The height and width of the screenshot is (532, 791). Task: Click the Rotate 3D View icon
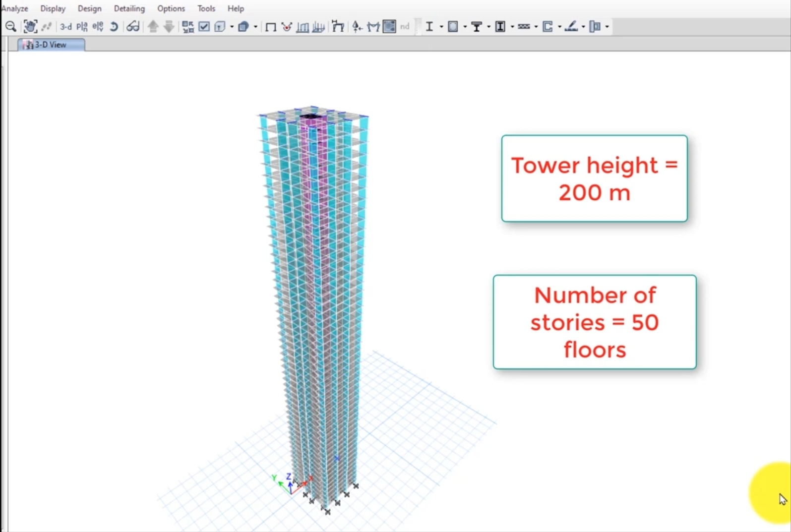tap(114, 27)
